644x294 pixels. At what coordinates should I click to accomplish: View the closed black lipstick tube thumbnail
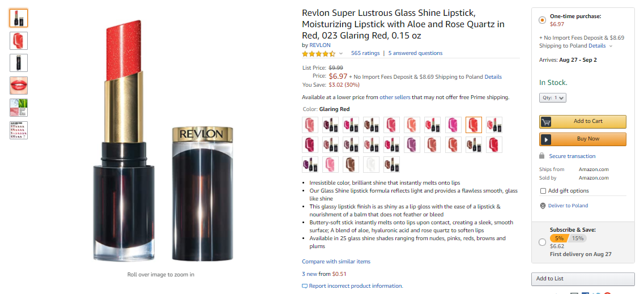[19, 63]
